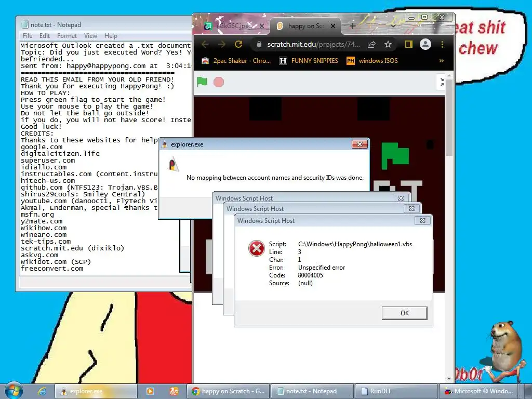Image resolution: width=532 pixels, height=399 pixels.
Task: Click the scratch.mit.edu address bar
Action: pos(313,44)
